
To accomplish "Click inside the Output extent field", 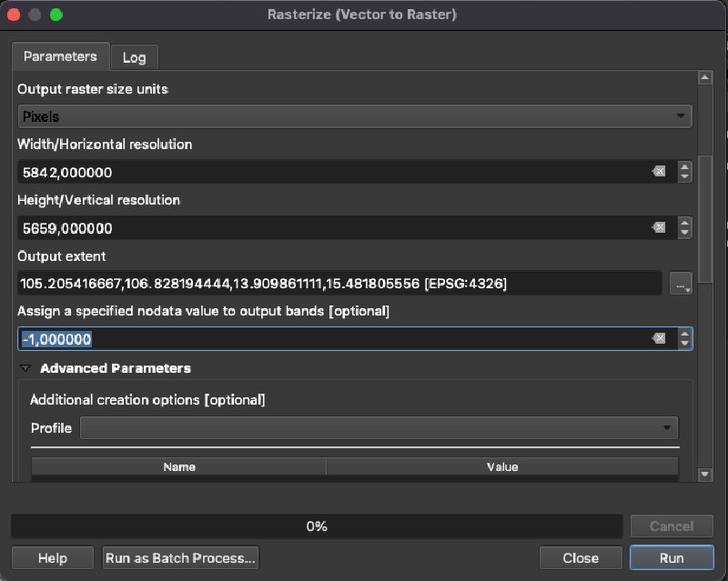I will click(339, 284).
